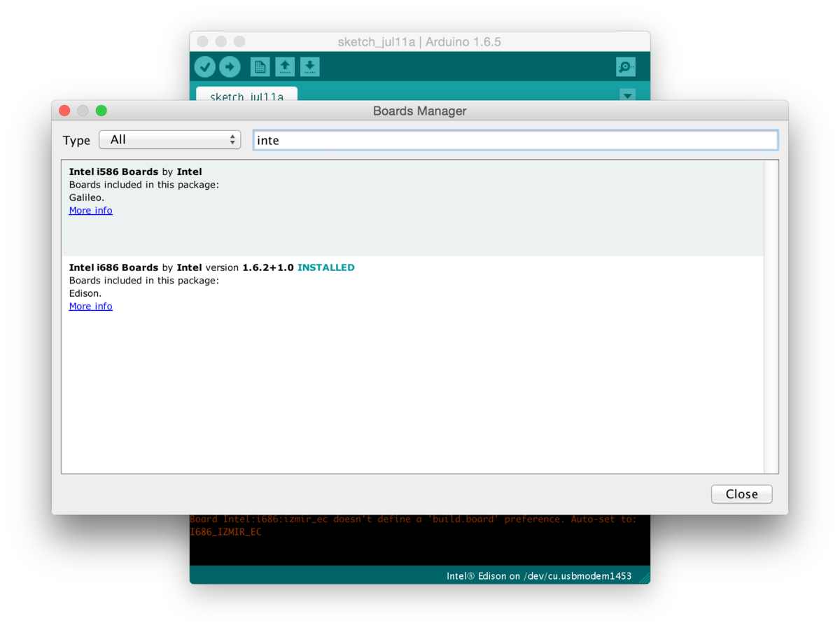
Task: Click the I686_IZMIR_EC console message line
Action: point(225,532)
